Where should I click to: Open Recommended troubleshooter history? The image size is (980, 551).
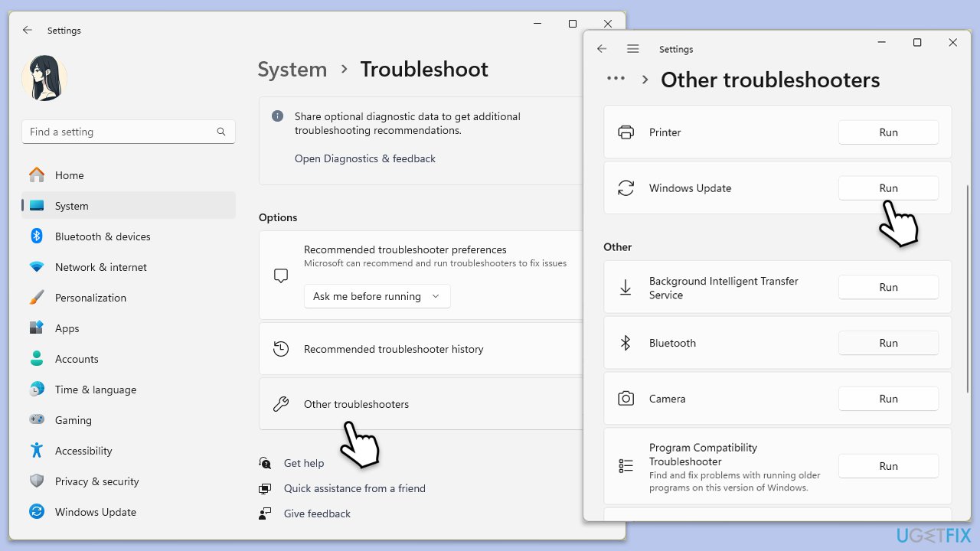click(x=421, y=349)
